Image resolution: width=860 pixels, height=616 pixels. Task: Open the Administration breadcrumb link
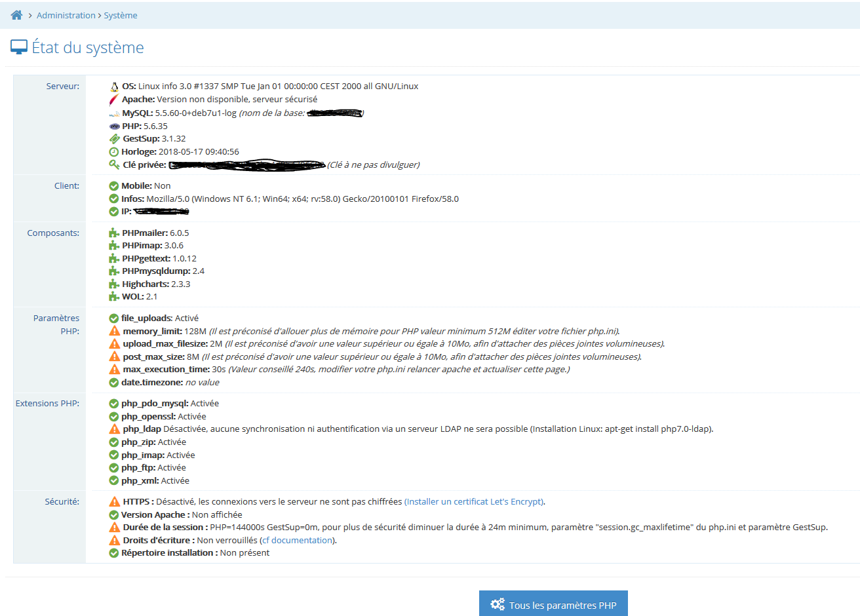[x=66, y=15]
